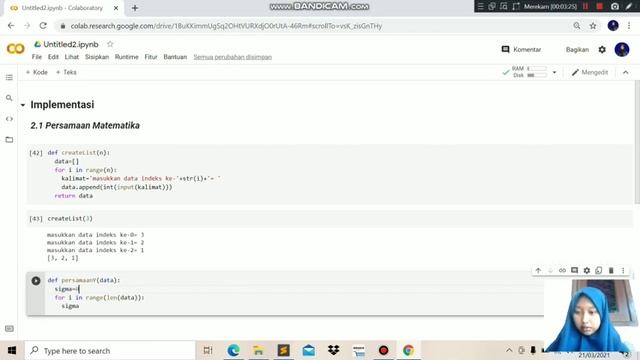Open the Runtime menu
This screenshot has height=360, width=640.
click(x=127, y=57)
